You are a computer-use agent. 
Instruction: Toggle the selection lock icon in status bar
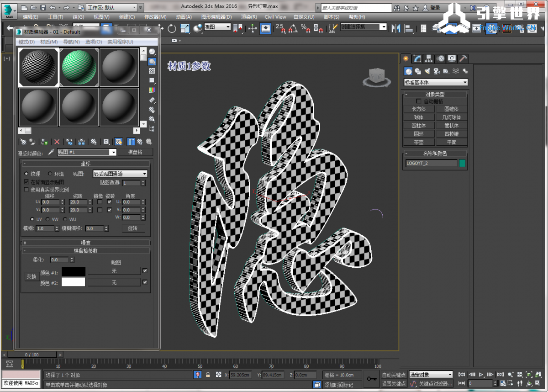[208, 375]
